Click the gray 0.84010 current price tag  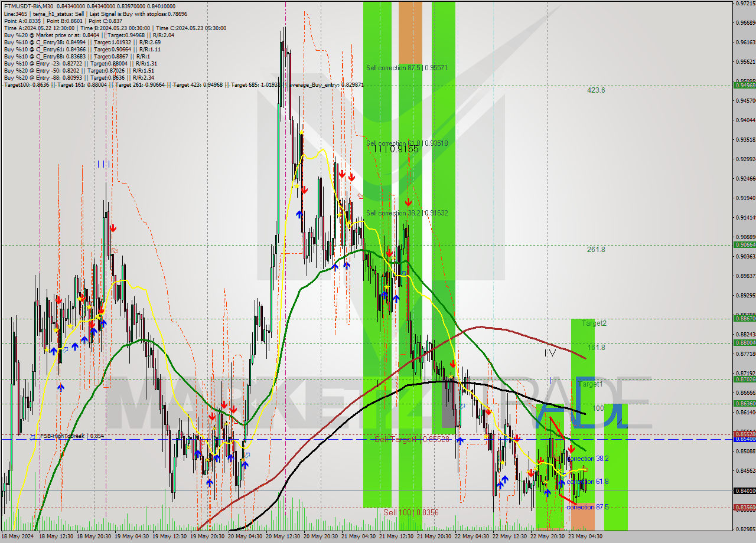[x=744, y=490]
